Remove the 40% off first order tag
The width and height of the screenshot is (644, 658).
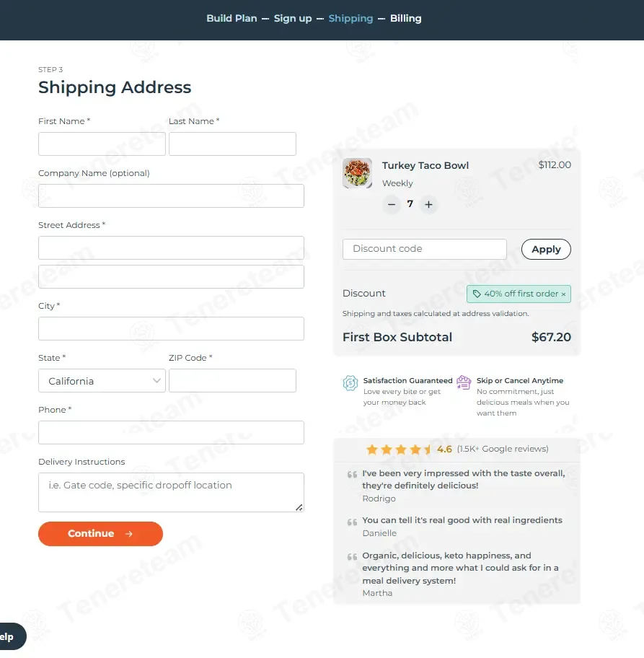pos(563,294)
